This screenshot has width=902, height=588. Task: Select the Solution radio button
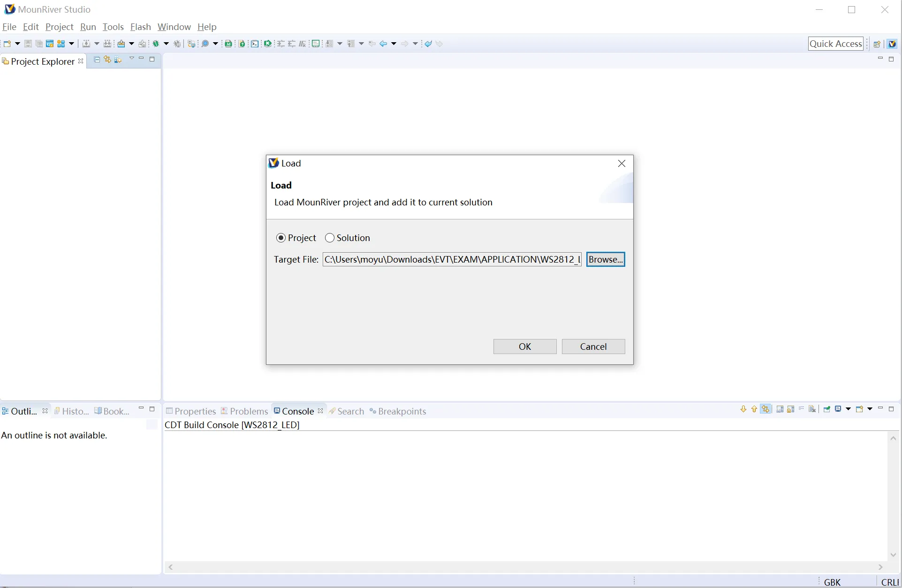point(330,238)
